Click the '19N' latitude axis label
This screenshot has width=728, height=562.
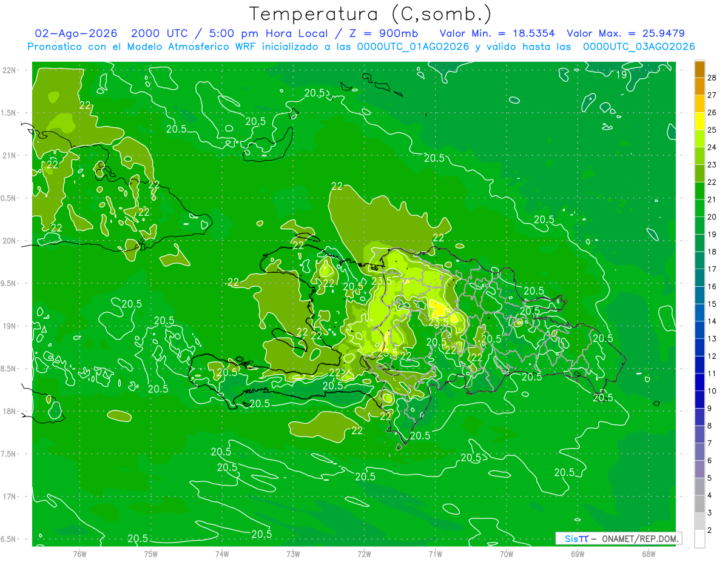click(x=10, y=326)
